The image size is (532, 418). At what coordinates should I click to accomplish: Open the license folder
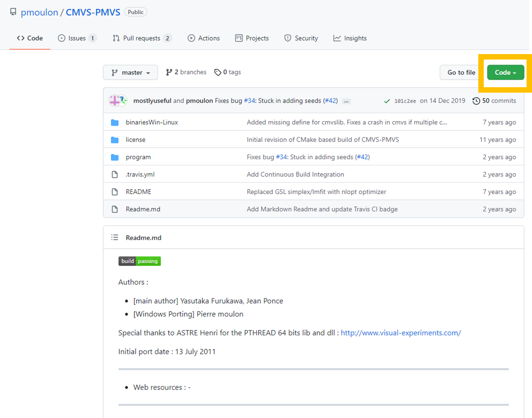136,140
